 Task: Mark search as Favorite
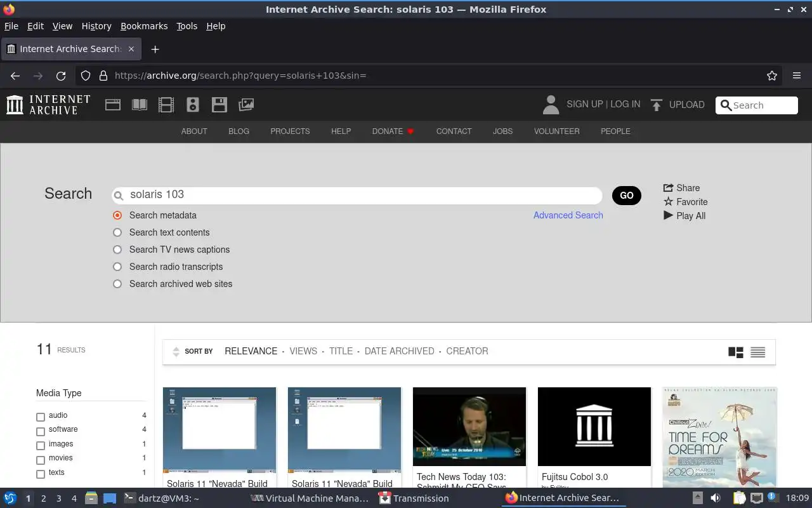685,202
